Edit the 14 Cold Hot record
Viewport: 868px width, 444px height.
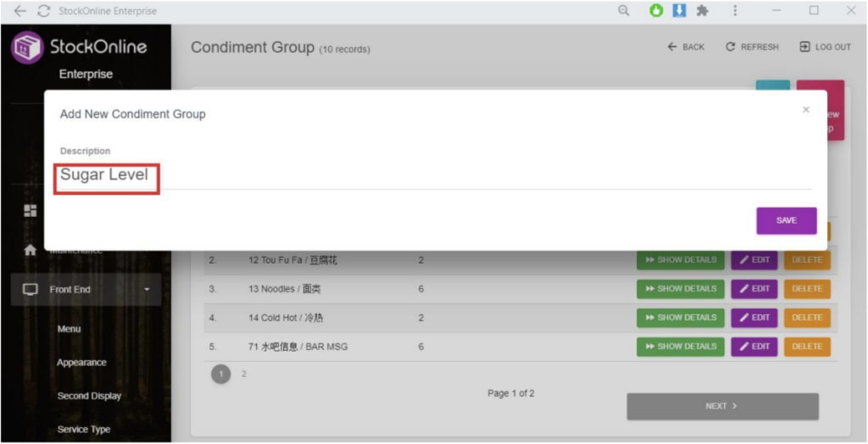(x=754, y=318)
